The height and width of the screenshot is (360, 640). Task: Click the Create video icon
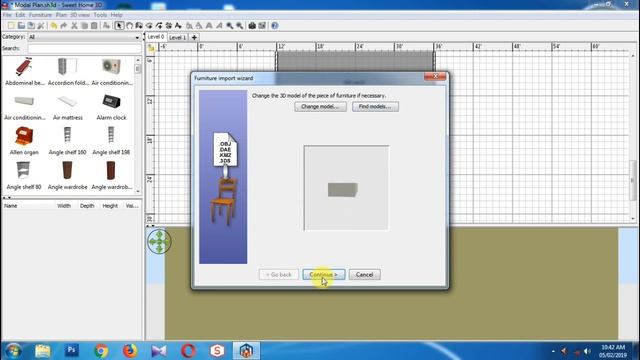click(x=262, y=26)
